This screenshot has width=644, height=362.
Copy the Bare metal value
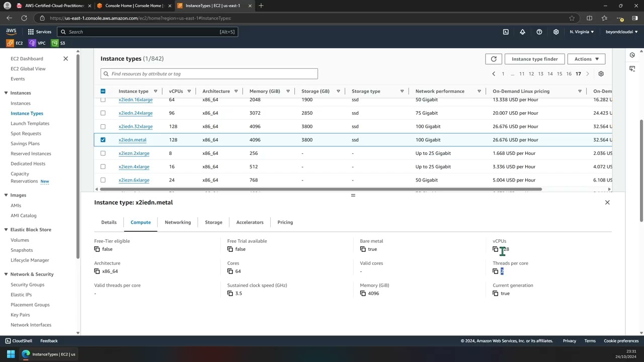(x=363, y=249)
